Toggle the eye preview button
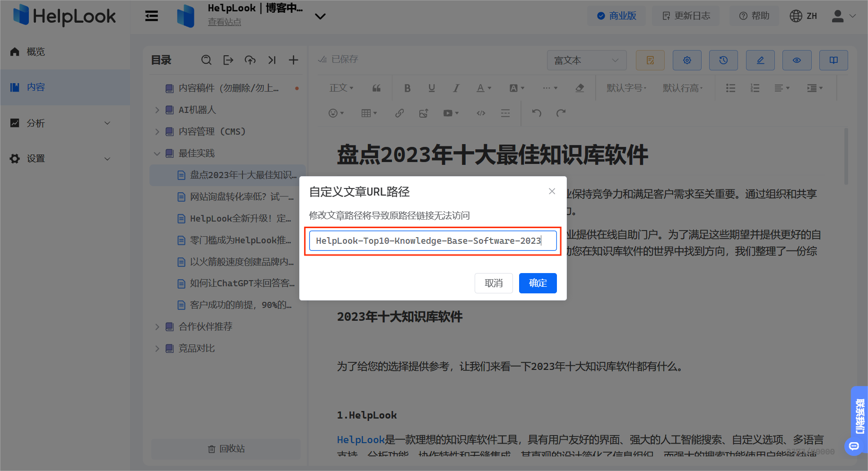The height and width of the screenshot is (471, 868). (x=797, y=60)
